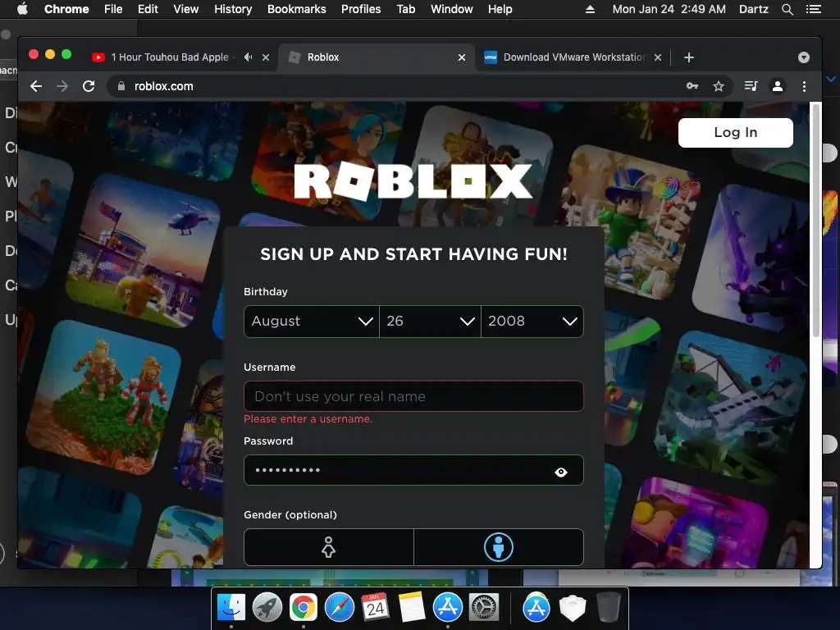This screenshot has height=630, width=840.
Task: View site info via the lock icon
Action: pyautogui.click(x=121, y=86)
